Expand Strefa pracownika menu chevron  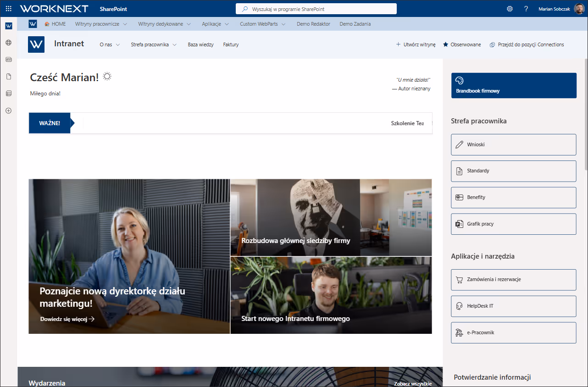175,45
